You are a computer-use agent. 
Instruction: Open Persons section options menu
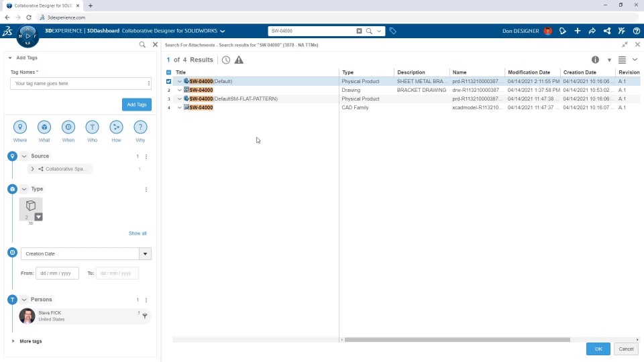[146, 300]
